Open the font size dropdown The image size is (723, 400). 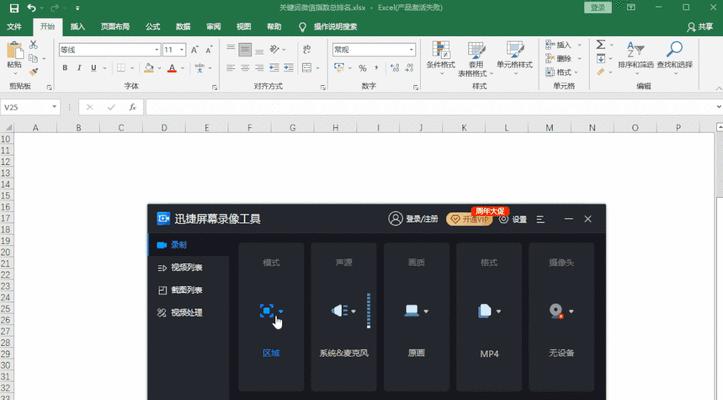[x=182, y=50]
